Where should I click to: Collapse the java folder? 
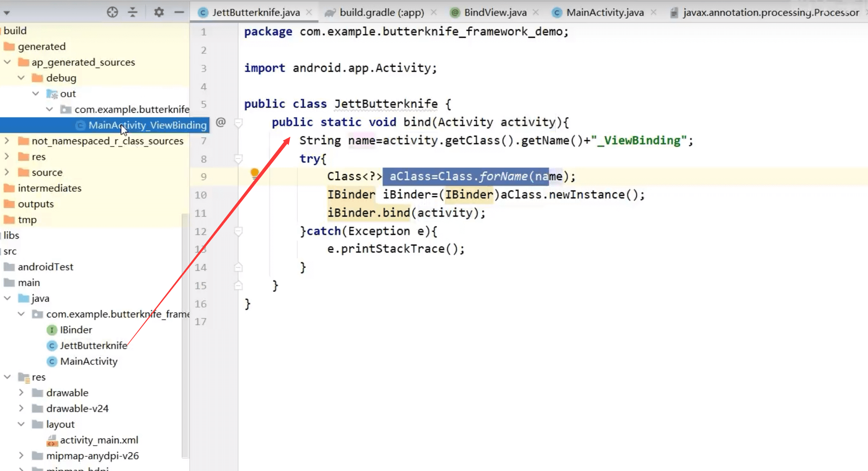[8, 298]
